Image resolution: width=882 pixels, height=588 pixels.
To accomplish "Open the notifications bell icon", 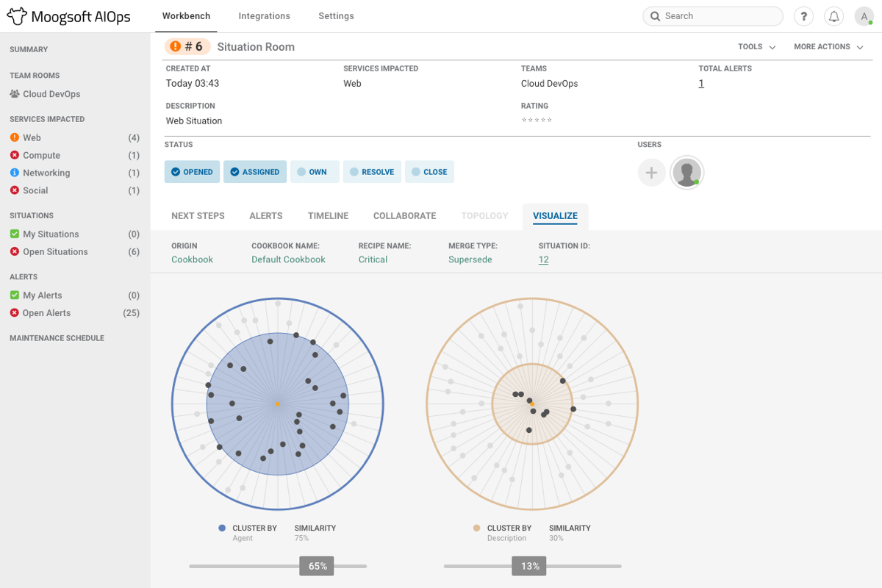I will pos(834,16).
